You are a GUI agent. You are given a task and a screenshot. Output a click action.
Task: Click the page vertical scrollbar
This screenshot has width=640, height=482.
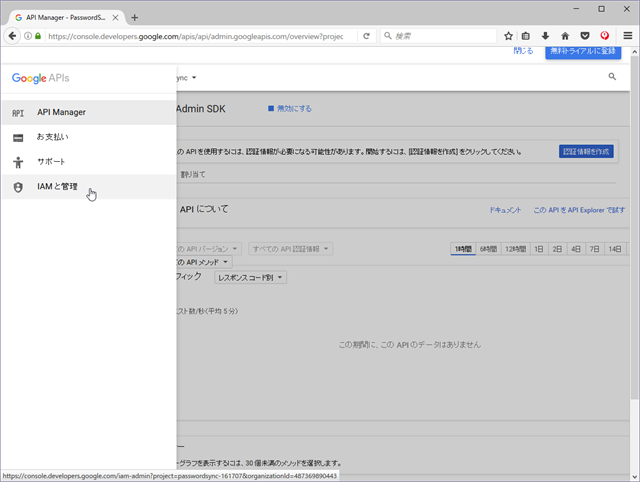pos(634,229)
